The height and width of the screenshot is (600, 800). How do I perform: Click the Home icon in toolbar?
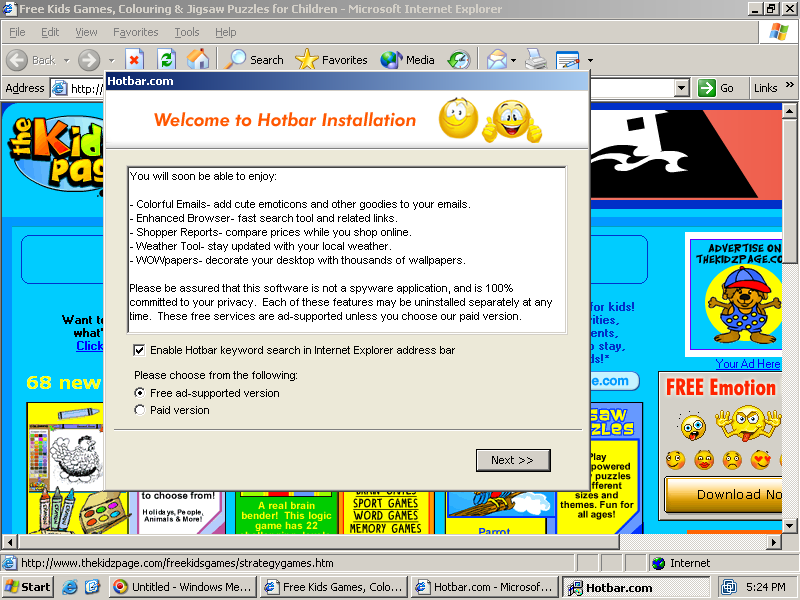pyautogui.click(x=198, y=59)
